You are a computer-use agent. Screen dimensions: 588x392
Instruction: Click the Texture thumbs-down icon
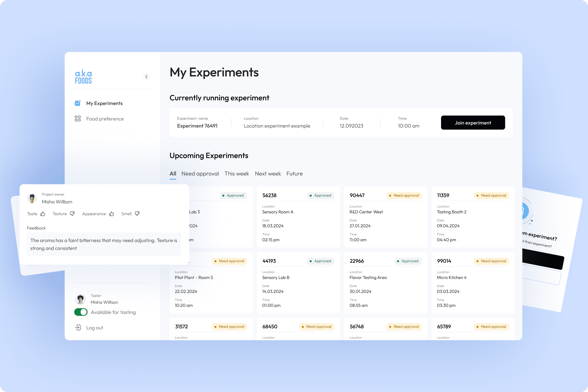pos(72,213)
